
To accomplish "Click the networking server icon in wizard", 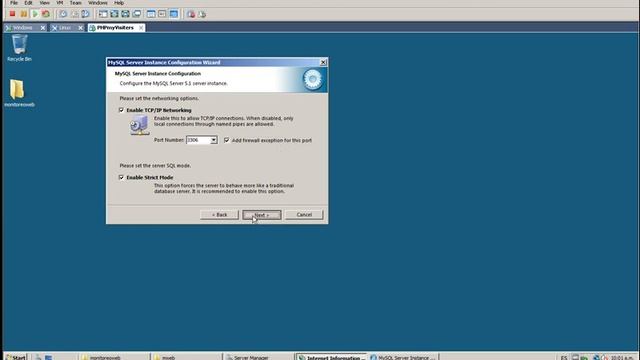I will pos(140,125).
